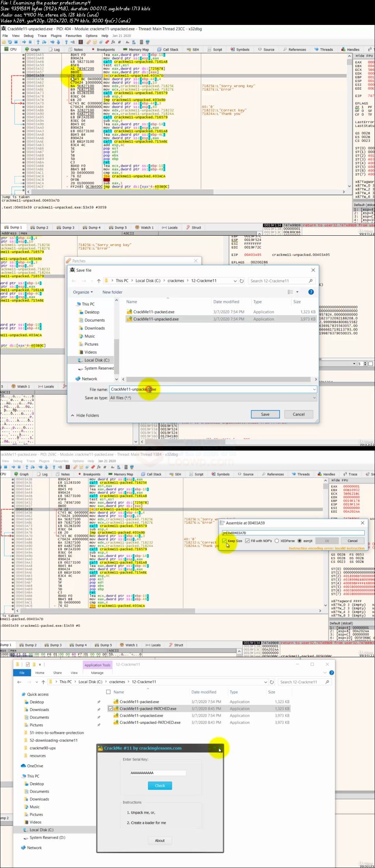This screenshot has height=868, width=375.
Task: Open Plugins menu in CrackMe11-unpacked x32dbg
Action: pos(56,36)
